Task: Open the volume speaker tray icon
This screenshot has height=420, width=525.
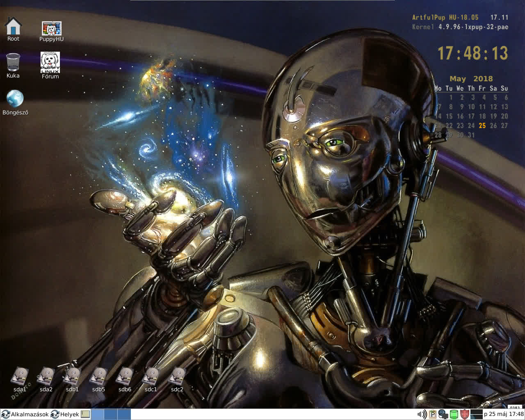Action: click(422, 414)
